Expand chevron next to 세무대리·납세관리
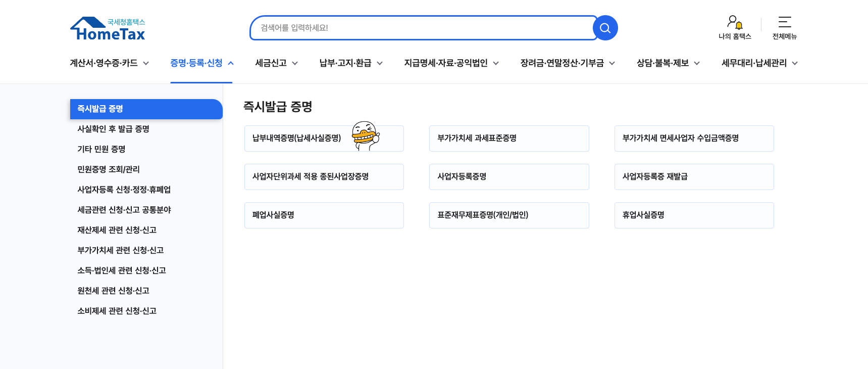 [795, 63]
